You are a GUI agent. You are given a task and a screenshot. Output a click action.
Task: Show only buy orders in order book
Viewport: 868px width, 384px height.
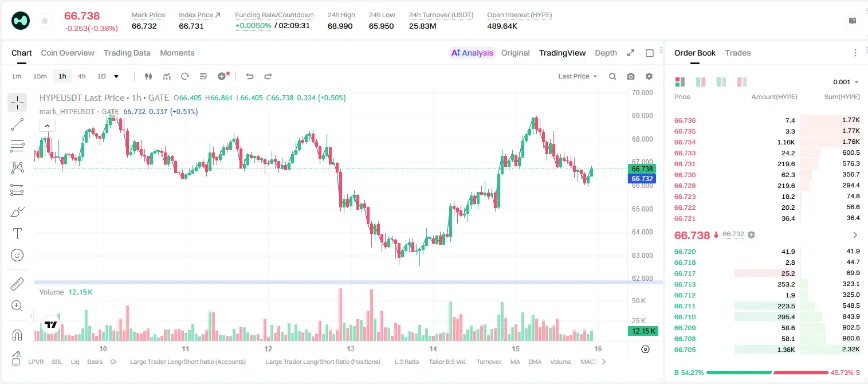[721, 82]
